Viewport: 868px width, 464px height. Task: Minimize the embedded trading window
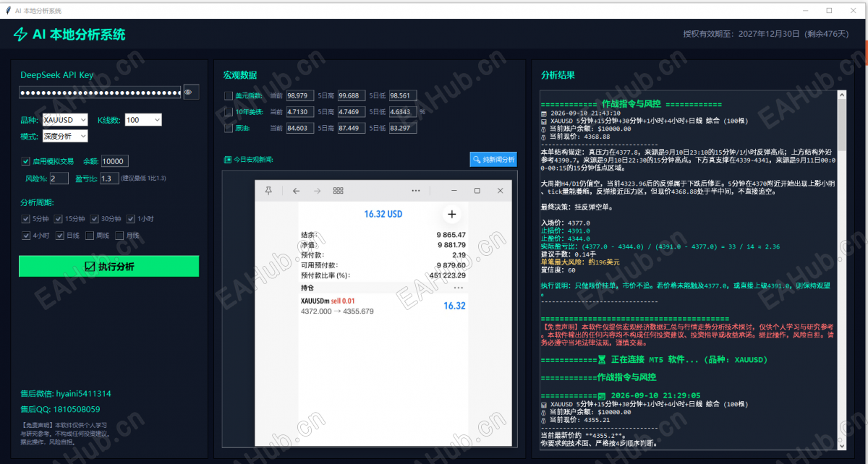point(455,191)
